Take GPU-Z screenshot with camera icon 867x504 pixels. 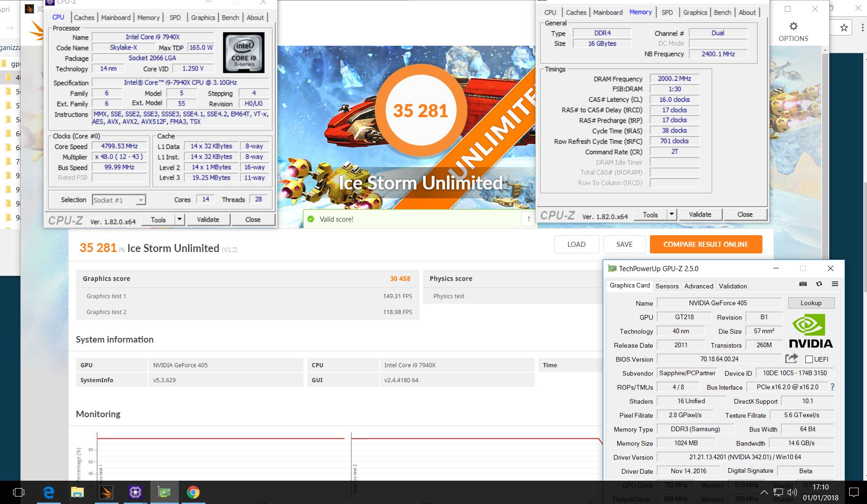[803, 284]
